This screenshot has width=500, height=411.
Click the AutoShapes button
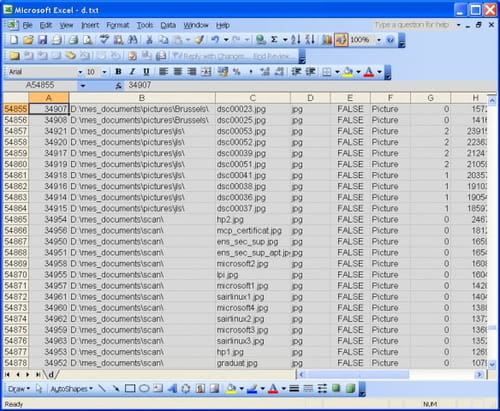coord(71,389)
